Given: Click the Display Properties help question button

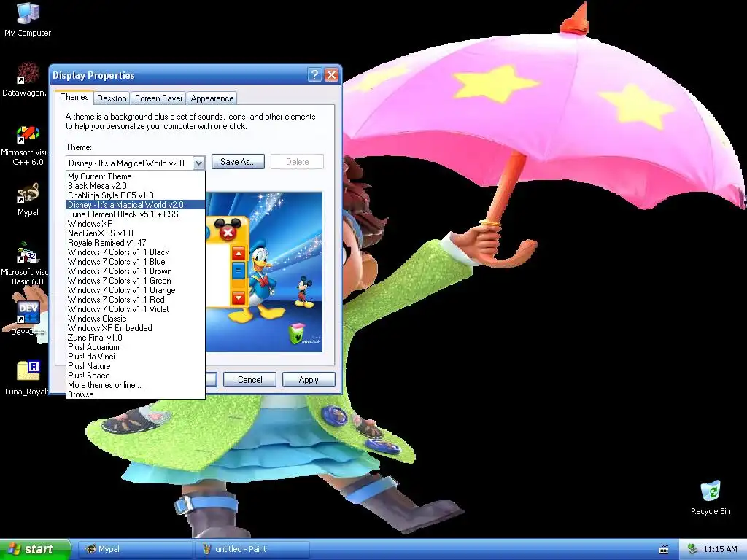Looking at the screenshot, I should (314, 75).
